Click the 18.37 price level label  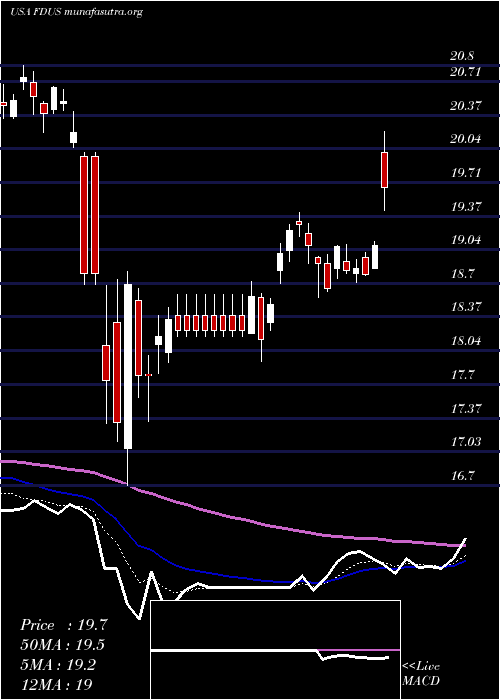click(x=465, y=308)
